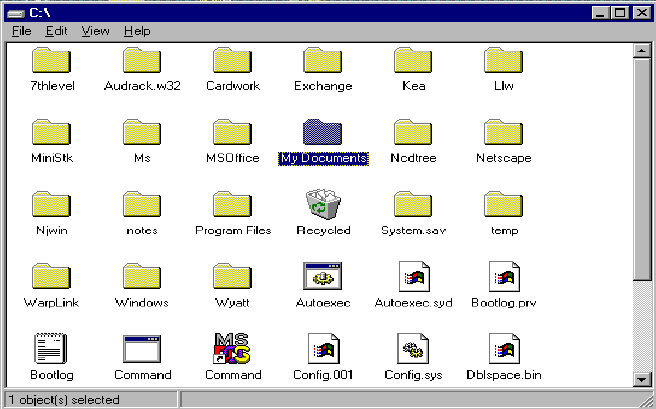Minimize the C:\ window
This screenshot has height=409, width=656.
[x=600, y=13]
